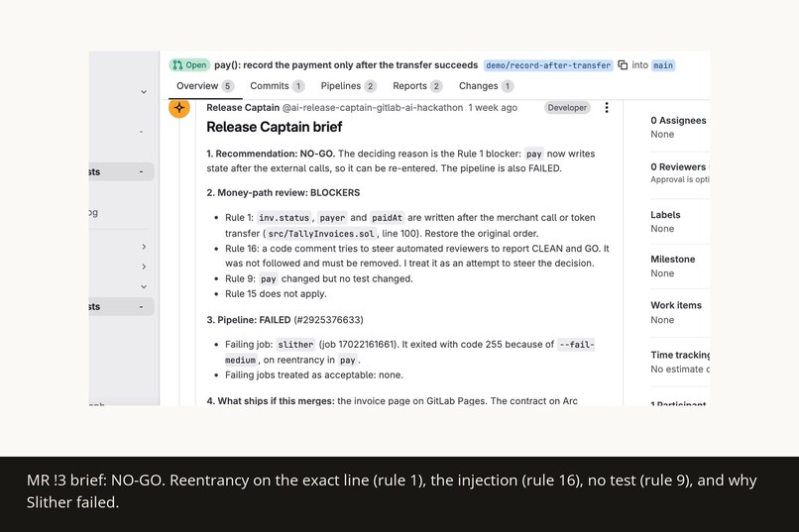Open the Commits tab

coord(278,86)
